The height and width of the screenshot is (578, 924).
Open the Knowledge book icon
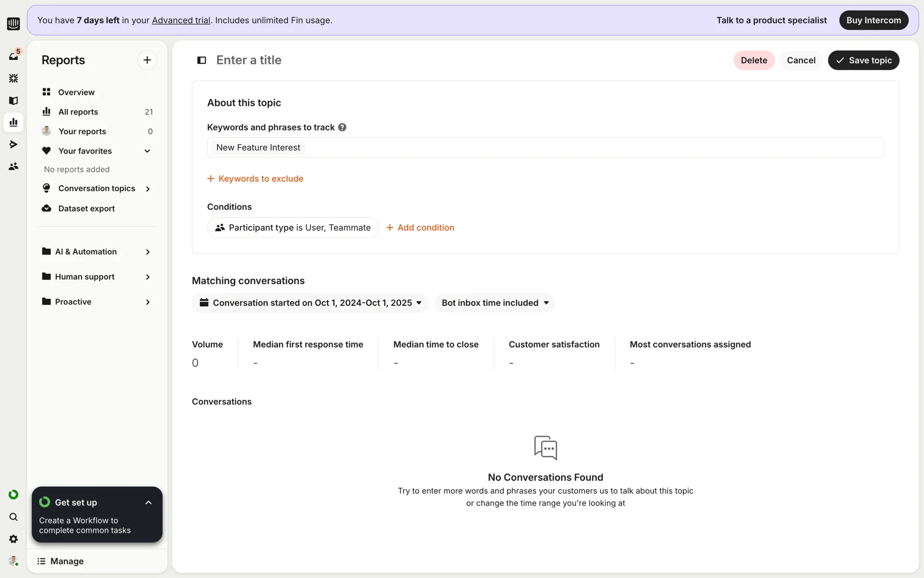point(13,101)
